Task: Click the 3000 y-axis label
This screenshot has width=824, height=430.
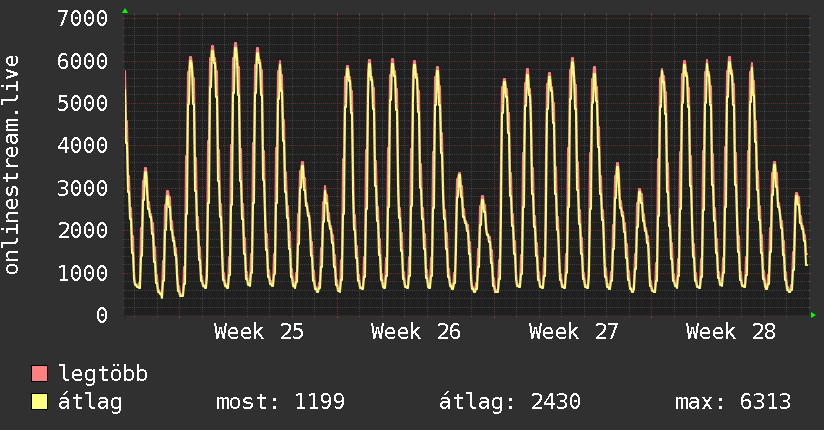Action: point(83,188)
